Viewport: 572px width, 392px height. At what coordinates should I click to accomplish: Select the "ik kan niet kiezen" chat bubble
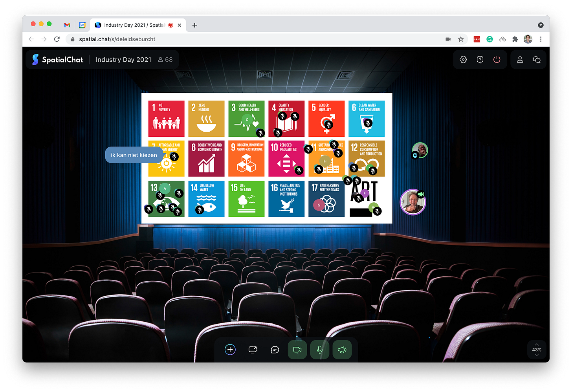(x=134, y=155)
